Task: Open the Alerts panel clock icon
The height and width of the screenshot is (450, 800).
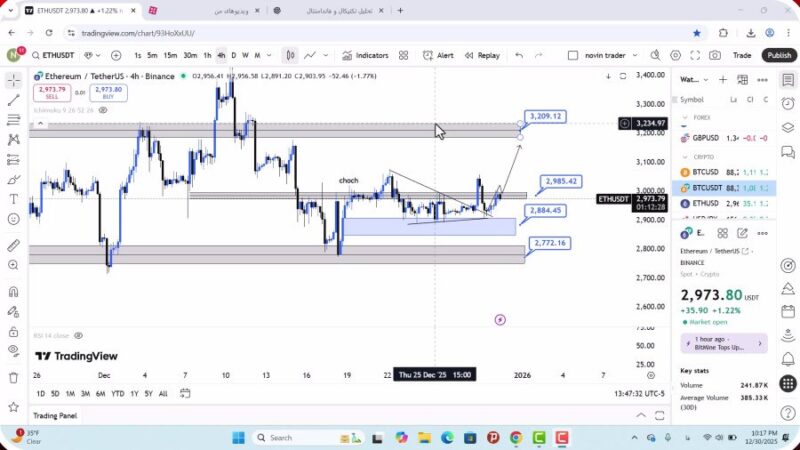Action: pyautogui.click(x=788, y=101)
